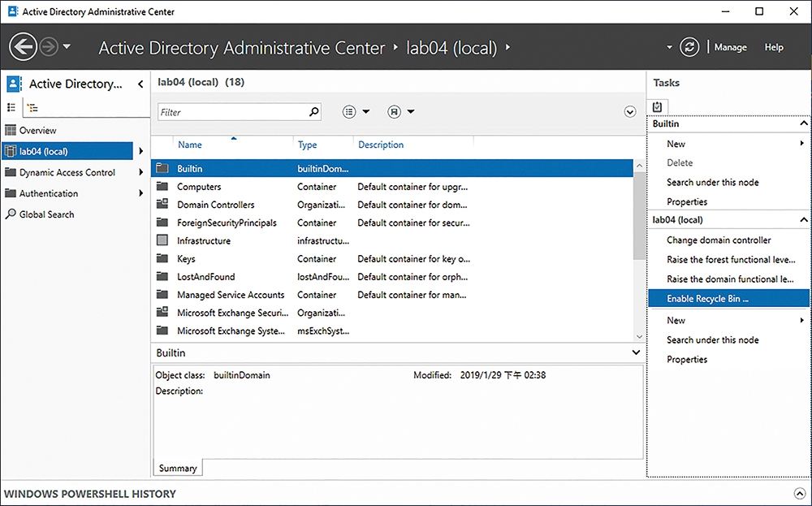This screenshot has height=506, width=812.
Task: Switch navigation pane to list view
Action: 11,108
